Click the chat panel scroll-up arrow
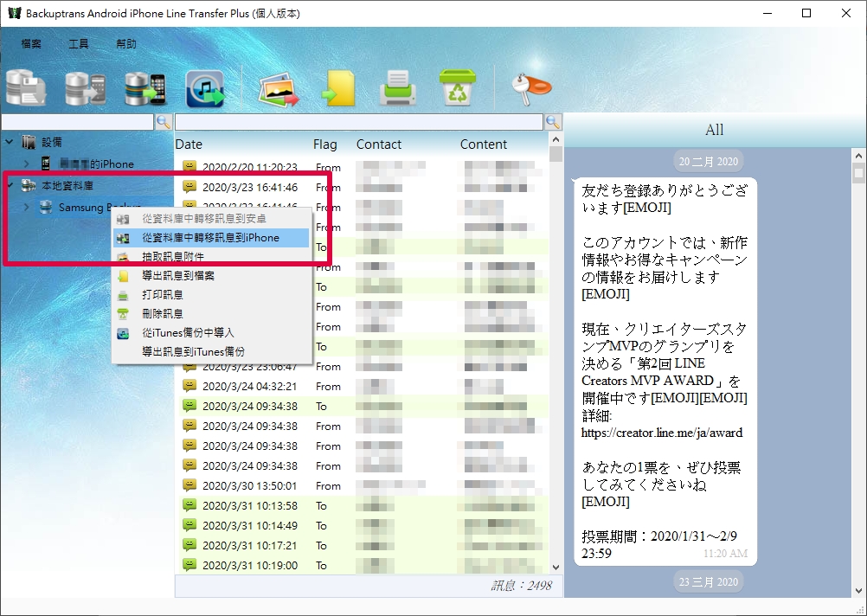This screenshot has width=867, height=616. coord(858,157)
